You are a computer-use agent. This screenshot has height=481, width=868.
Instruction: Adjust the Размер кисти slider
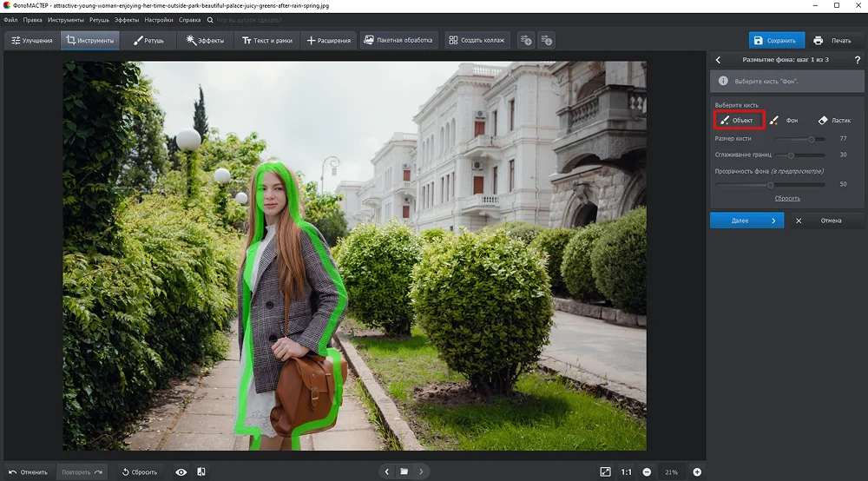point(799,139)
